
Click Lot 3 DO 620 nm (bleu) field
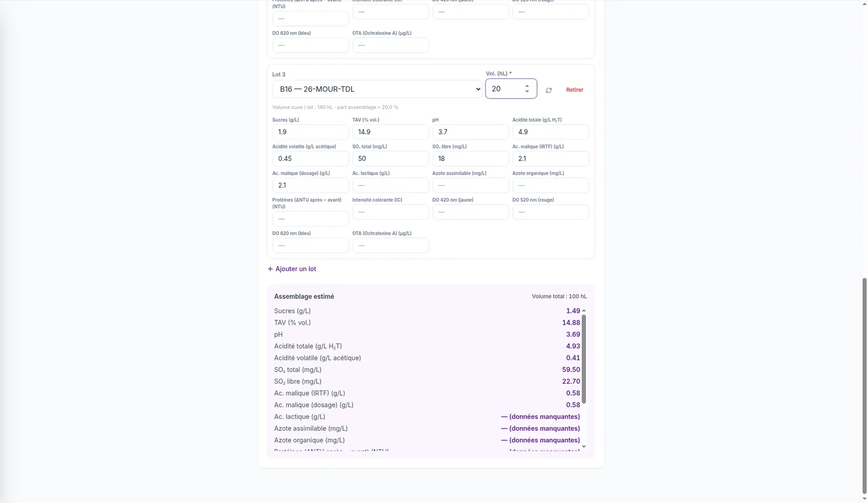coord(310,245)
